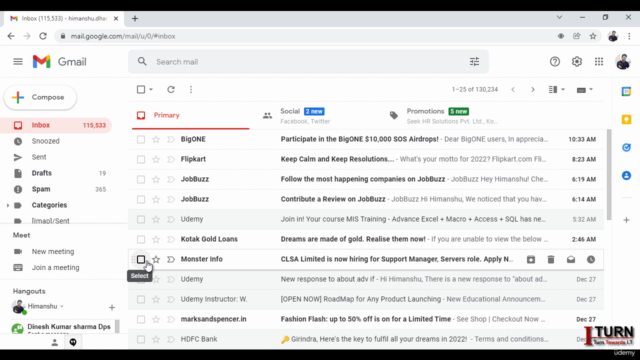The image size is (640, 360).
Task: Open search options filter icon
Action: tap(474, 62)
